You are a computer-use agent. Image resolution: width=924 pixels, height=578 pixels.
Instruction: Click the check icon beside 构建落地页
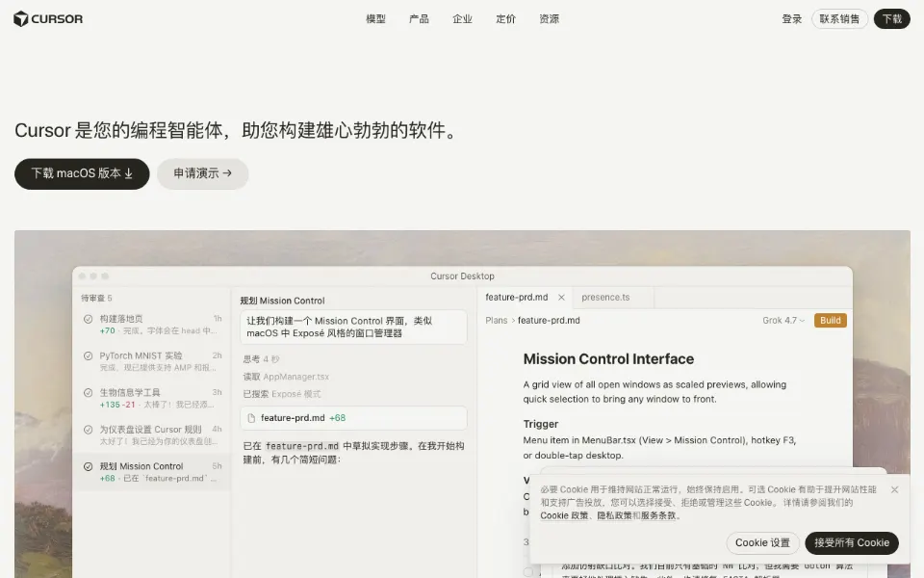click(88, 319)
